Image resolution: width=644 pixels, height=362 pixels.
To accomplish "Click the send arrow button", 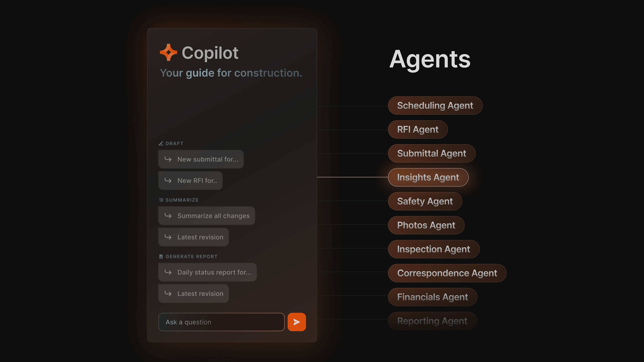I will click(x=296, y=322).
